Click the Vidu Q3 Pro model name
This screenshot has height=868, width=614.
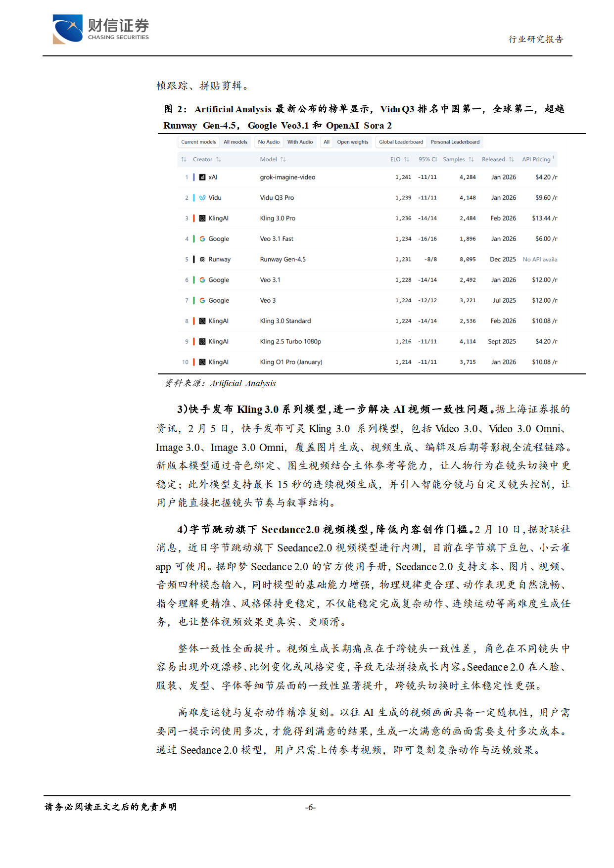(x=277, y=198)
